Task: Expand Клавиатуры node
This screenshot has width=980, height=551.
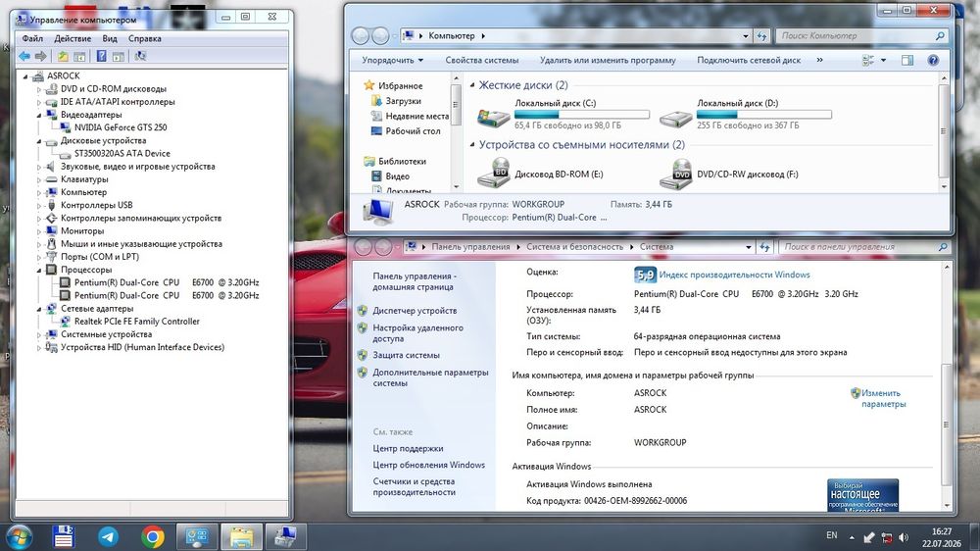Action: 39,180
